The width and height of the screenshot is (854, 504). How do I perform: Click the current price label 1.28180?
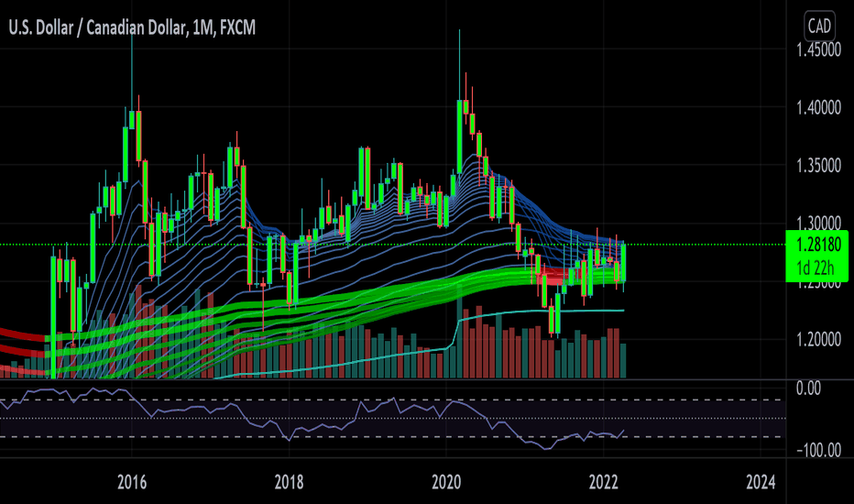(818, 245)
